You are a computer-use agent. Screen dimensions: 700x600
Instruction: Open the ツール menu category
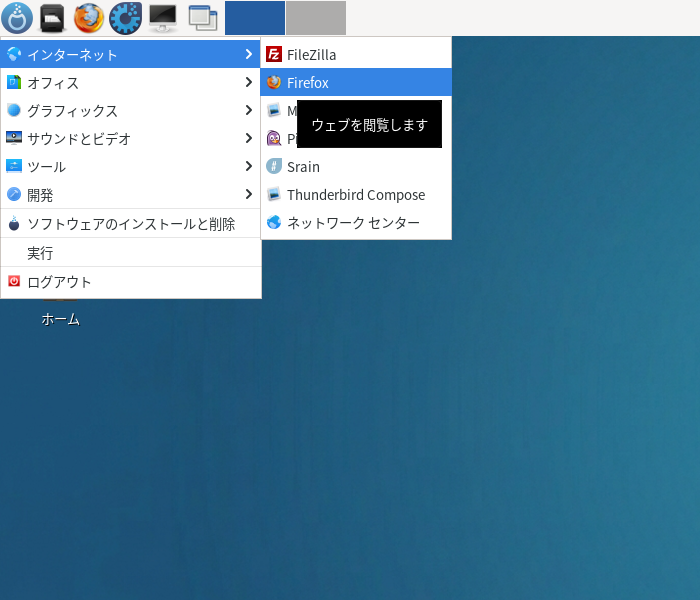pos(130,167)
